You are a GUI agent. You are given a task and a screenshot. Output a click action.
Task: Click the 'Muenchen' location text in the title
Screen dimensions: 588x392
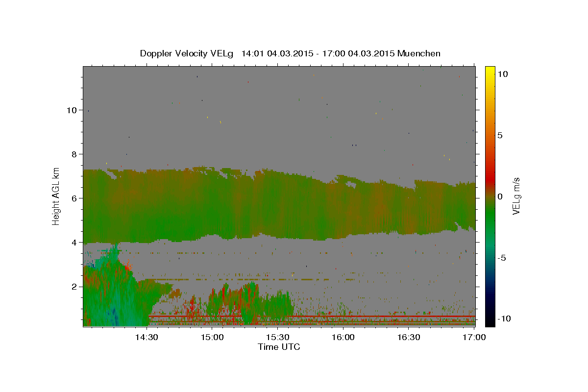(x=419, y=53)
